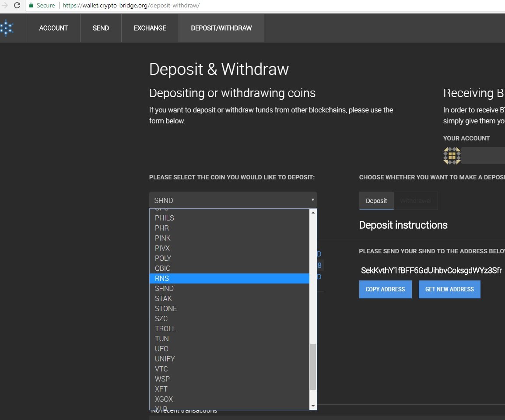Pick UFO from the coin list

pos(229,349)
